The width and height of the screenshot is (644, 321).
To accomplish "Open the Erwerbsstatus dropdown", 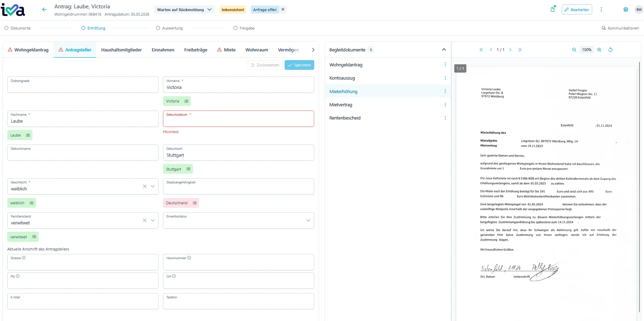I will (x=308, y=221).
